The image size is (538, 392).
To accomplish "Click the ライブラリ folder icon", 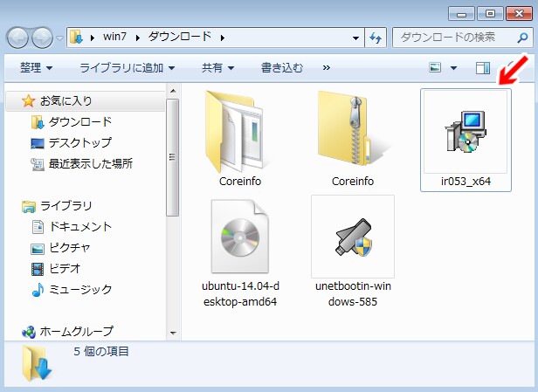I will (29, 206).
